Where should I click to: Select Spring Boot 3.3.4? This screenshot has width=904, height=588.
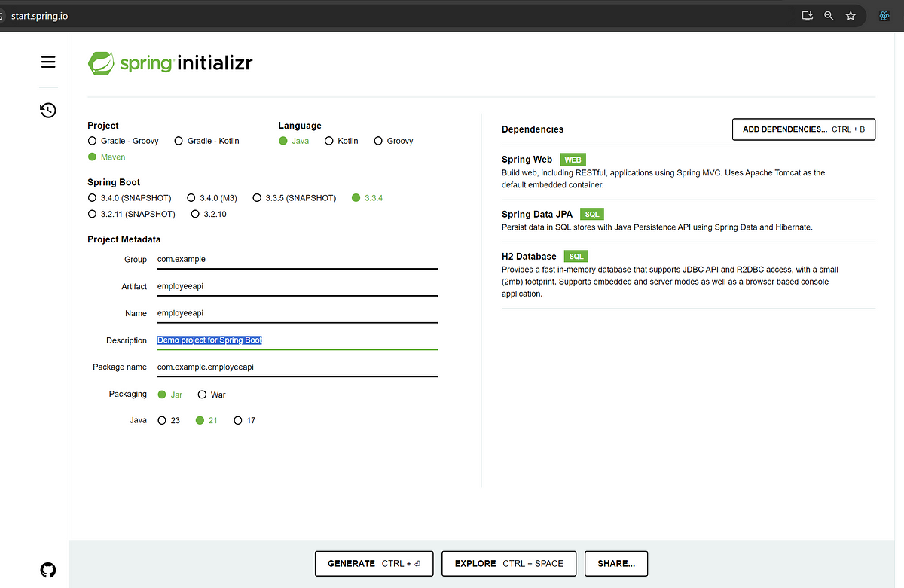click(x=368, y=198)
